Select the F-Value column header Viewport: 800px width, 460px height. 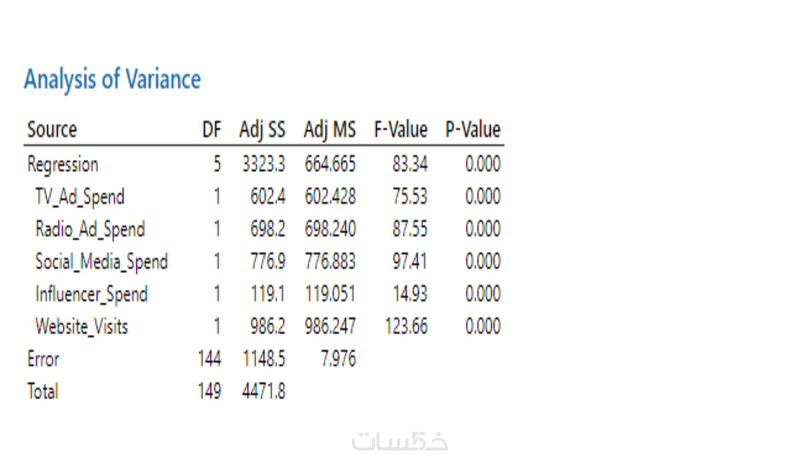[x=400, y=130]
